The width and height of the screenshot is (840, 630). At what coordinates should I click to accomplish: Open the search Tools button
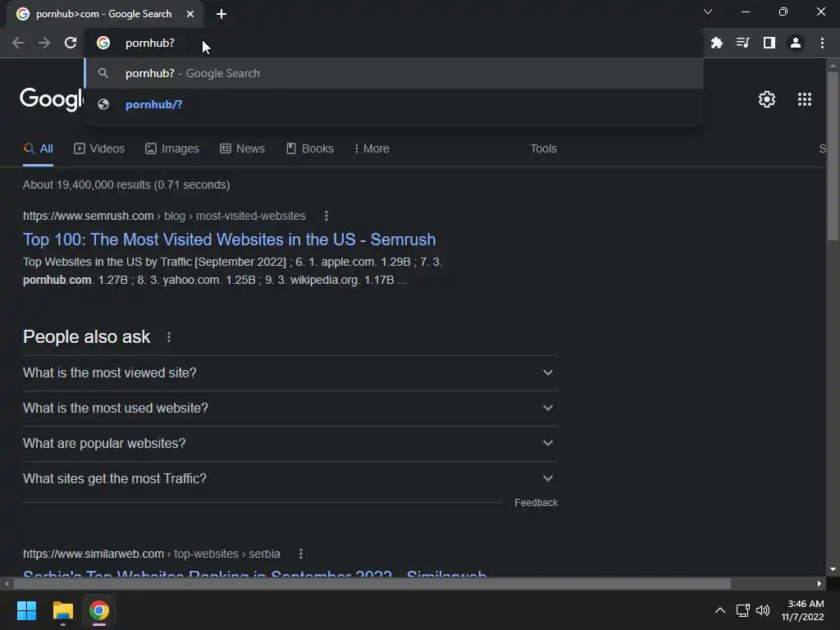pyautogui.click(x=543, y=149)
